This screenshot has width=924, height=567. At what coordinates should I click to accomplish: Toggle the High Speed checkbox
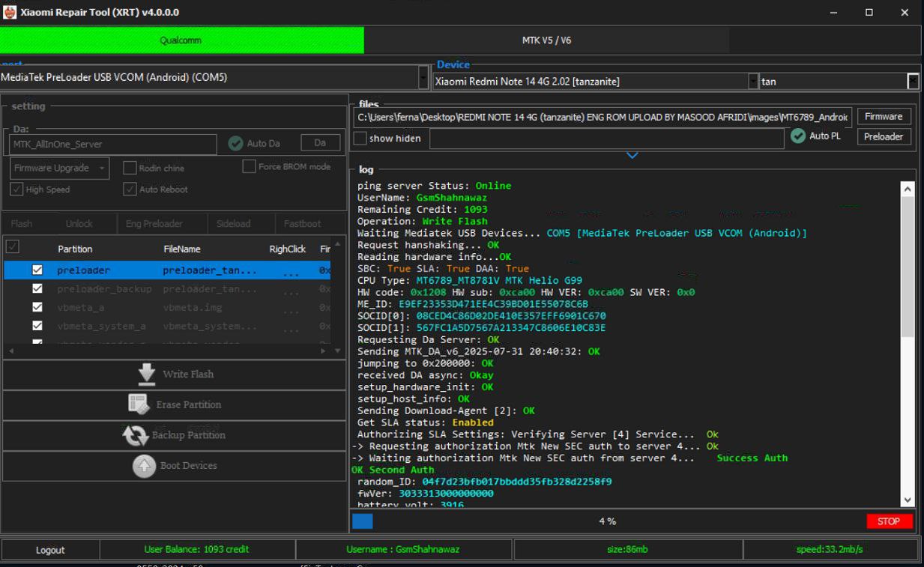(x=17, y=189)
